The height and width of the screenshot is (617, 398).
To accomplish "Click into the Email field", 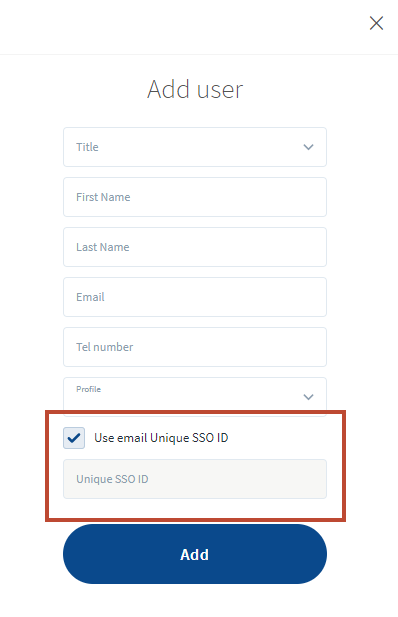I will pos(195,297).
